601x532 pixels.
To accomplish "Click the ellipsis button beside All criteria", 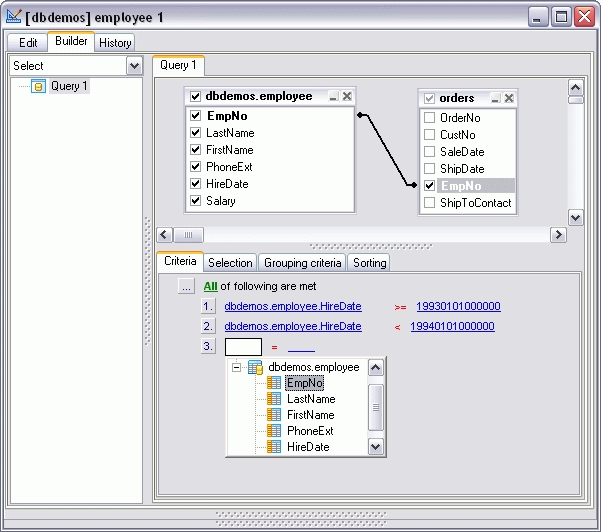I will [x=186, y=286].
